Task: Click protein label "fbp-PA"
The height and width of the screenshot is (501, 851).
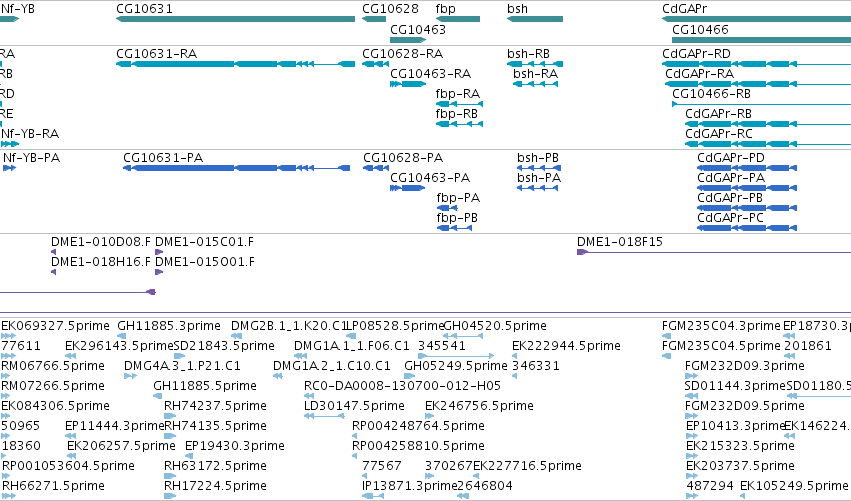Action: click(x=458, y=198)
